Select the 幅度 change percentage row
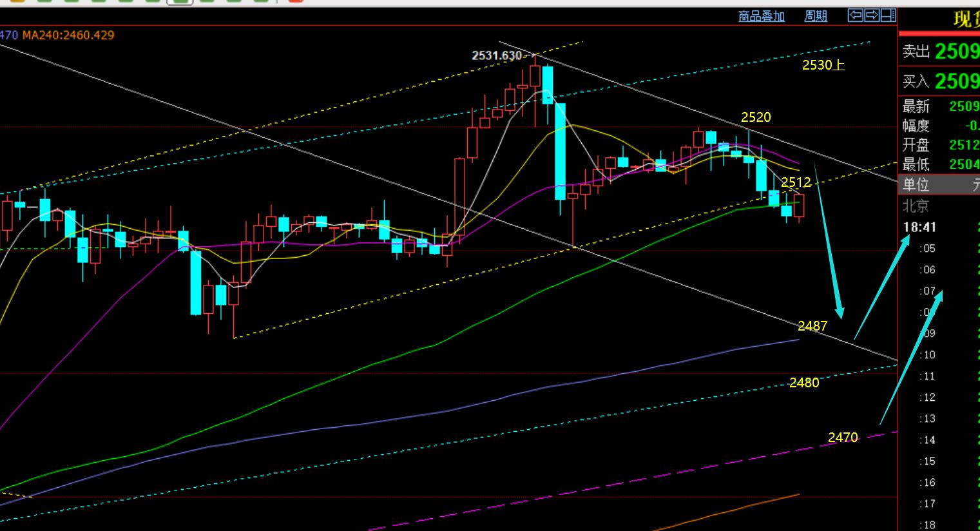Image resolution: width=980 pixels, height=531 pixels. (939, 126)
